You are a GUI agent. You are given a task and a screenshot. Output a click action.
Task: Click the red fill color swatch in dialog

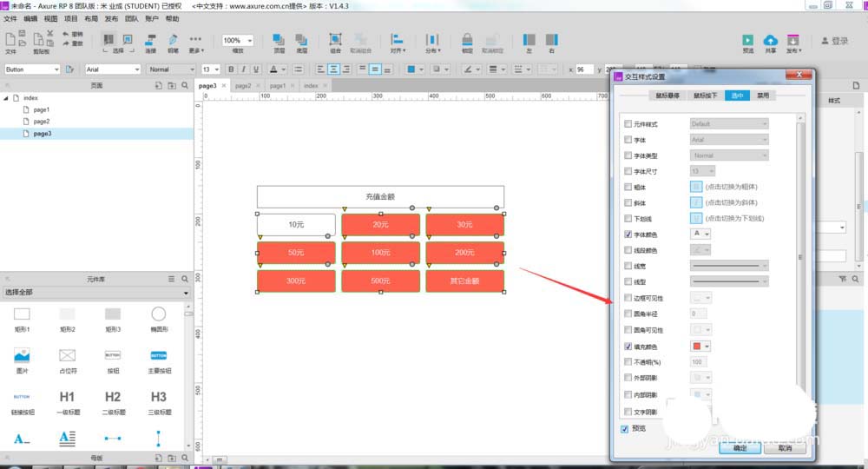tap(697, 346)
